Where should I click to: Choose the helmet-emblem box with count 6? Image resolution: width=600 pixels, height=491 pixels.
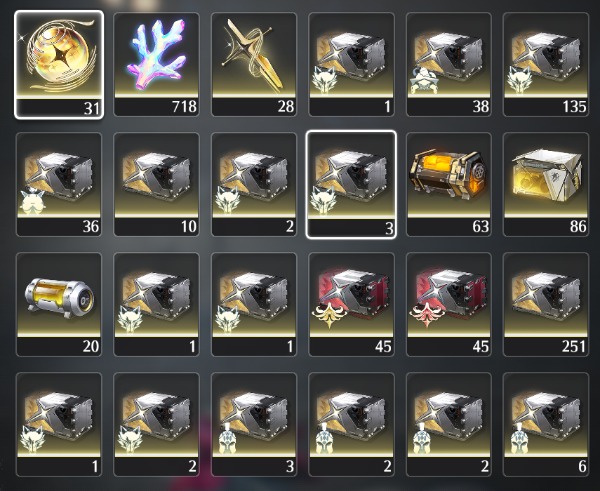pos(546,424)
